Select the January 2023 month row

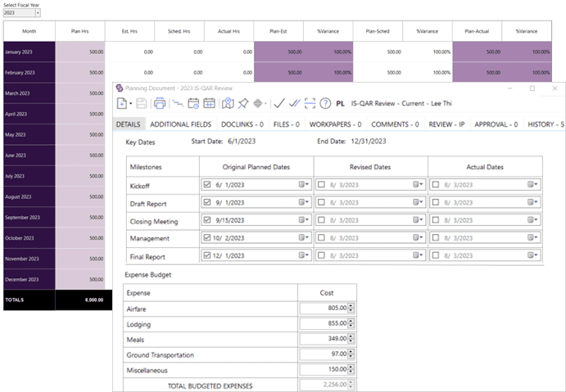click(29, 52)
